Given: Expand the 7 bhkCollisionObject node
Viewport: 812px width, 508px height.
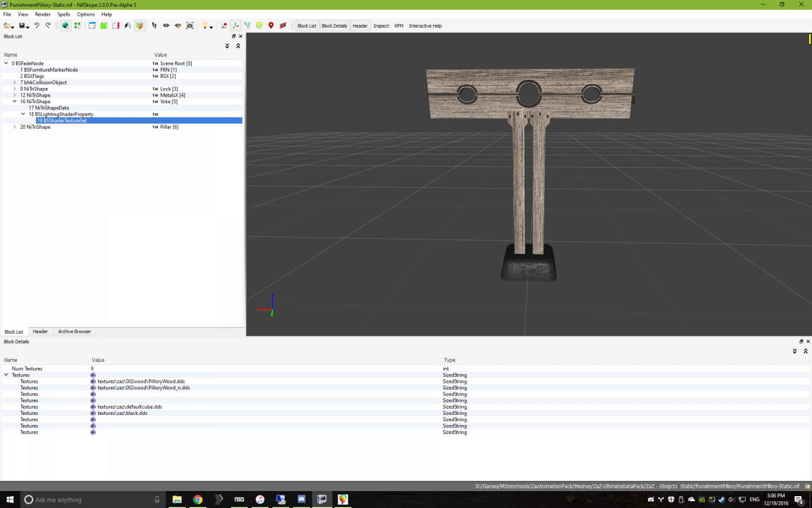Looking at the screenshot, I should (15, 82).
